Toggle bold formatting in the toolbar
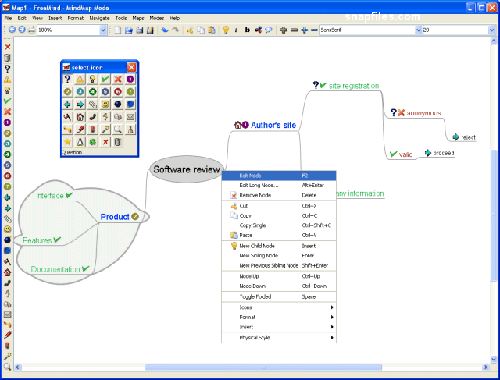500x380 pixels. (x=247, y=30)
